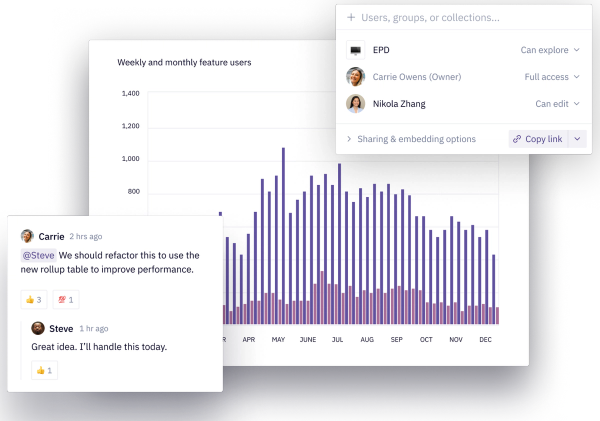Click Nikola Zhang's avatar photo
The image size is (600, 421).
click(x=355, y=104)
